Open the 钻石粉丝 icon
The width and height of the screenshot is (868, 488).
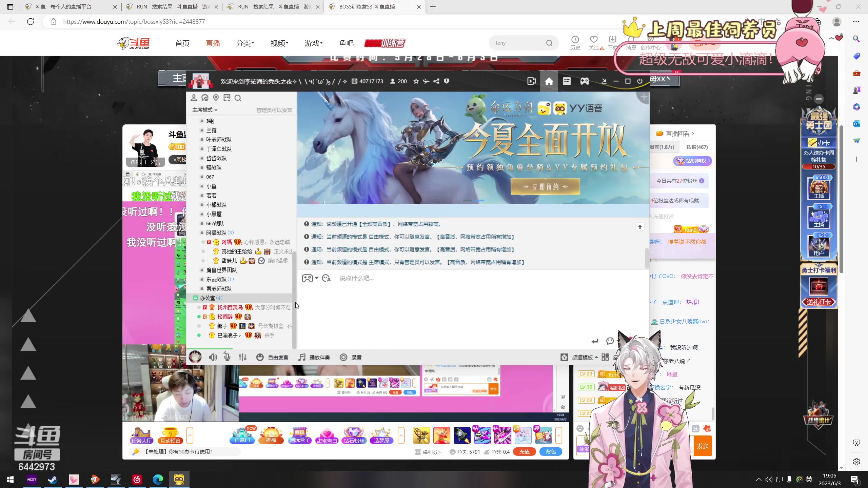[354, 435]
